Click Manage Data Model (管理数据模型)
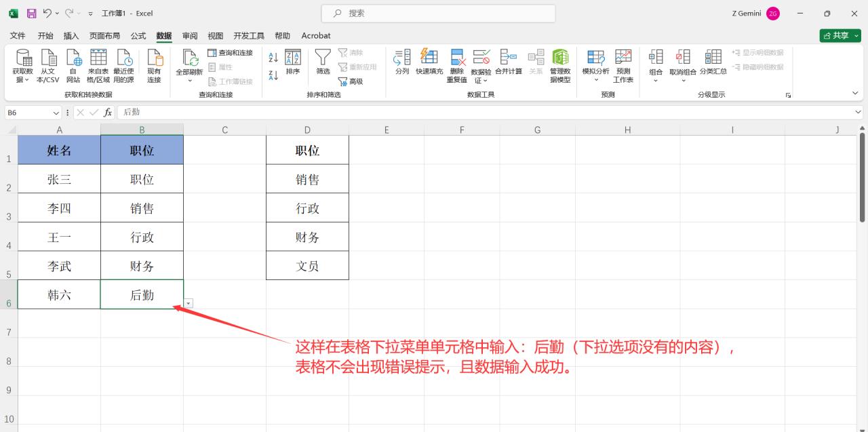868x432 pixels. coord(560,66)
